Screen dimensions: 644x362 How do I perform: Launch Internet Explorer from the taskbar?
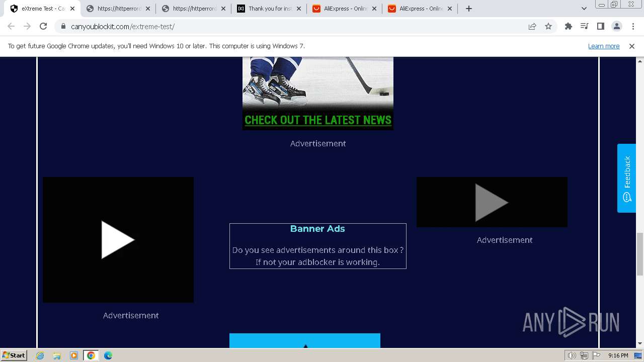click(x=40, y=355)
